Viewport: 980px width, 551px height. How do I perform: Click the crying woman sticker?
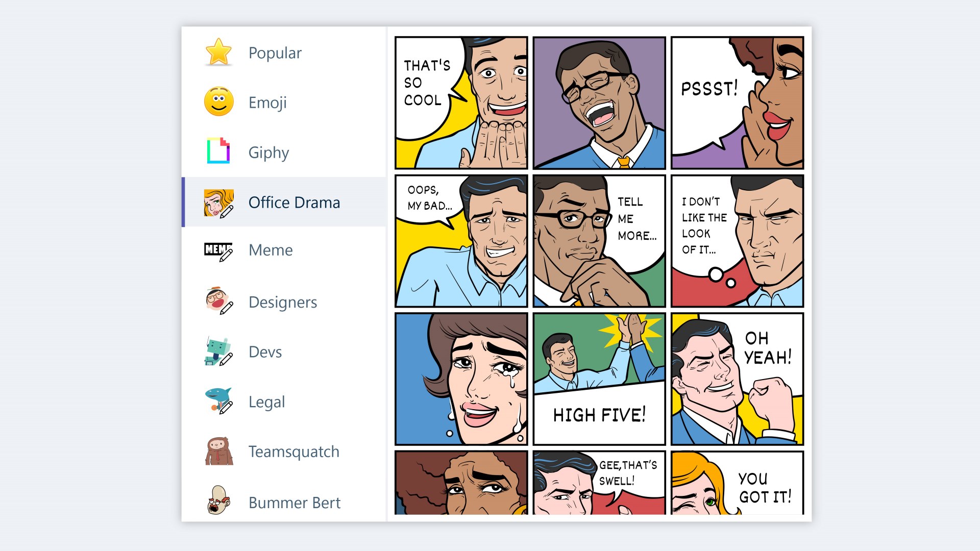[461, 379]
